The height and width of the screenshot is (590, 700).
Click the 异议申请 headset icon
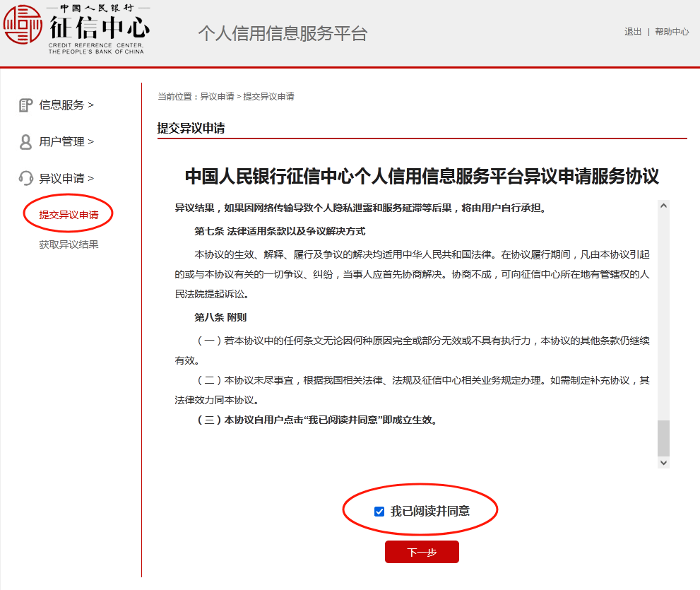pyautogui.click(x=25, y=178)
